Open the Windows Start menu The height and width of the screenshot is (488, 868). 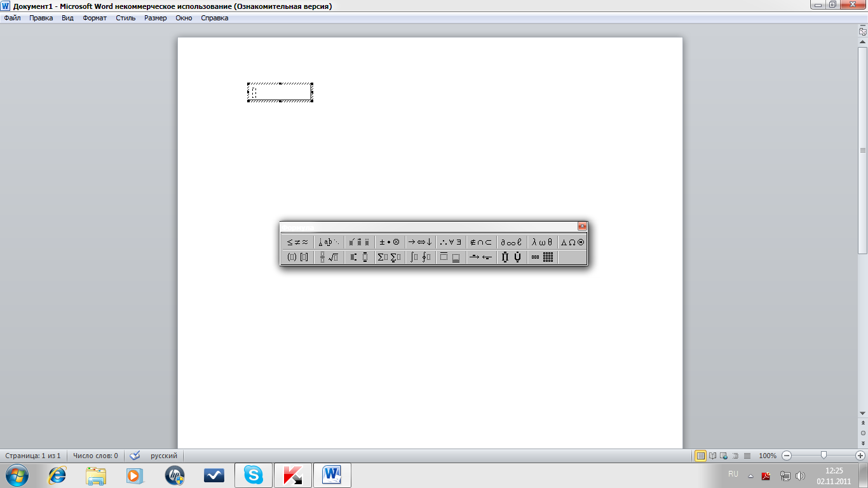[17, 475]
